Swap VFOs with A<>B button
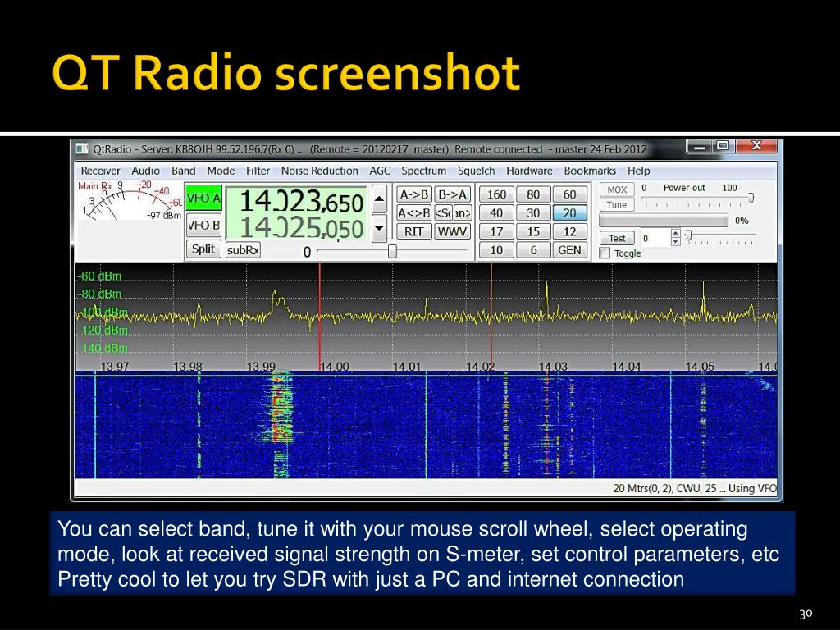 pyautogui.click(x=414, y=213)
